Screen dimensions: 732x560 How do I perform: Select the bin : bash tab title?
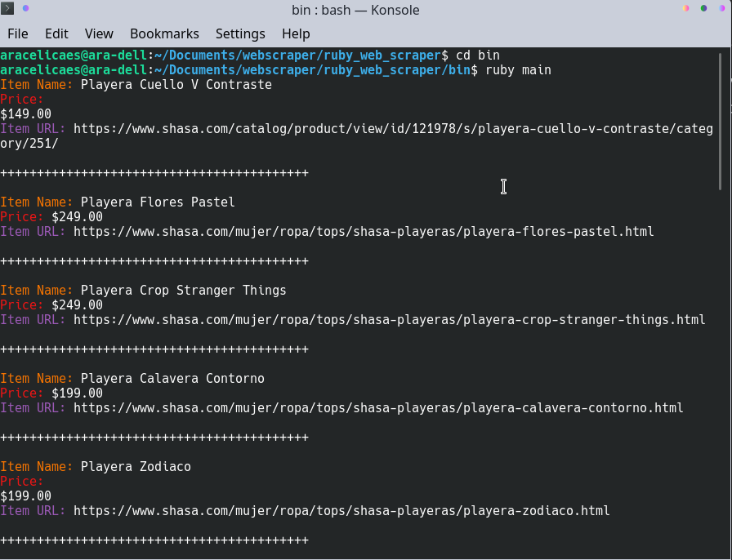[355, 10]
